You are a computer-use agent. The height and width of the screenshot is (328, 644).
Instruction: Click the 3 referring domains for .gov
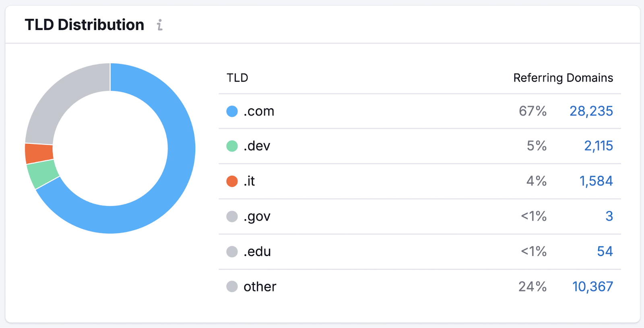click(609, 216)
